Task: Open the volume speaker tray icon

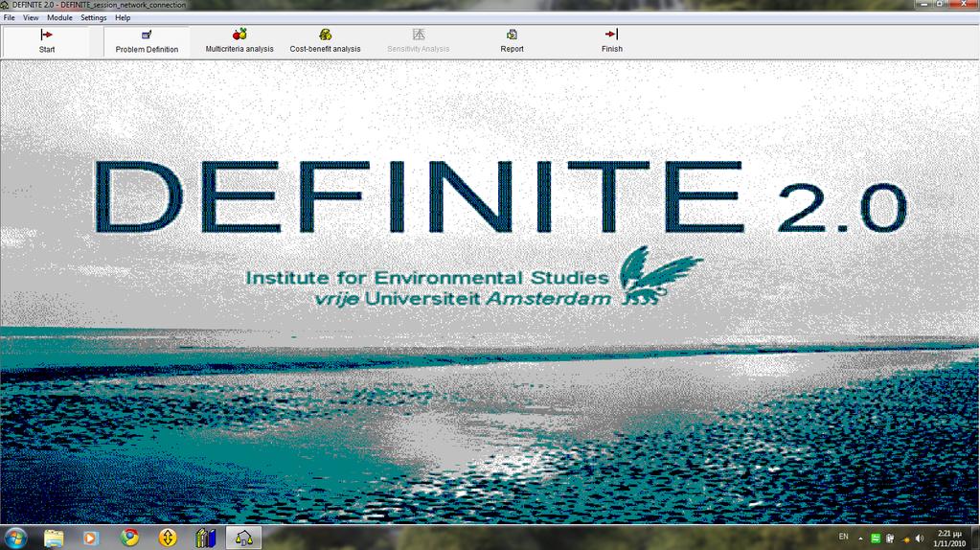Action: point(920,539)
